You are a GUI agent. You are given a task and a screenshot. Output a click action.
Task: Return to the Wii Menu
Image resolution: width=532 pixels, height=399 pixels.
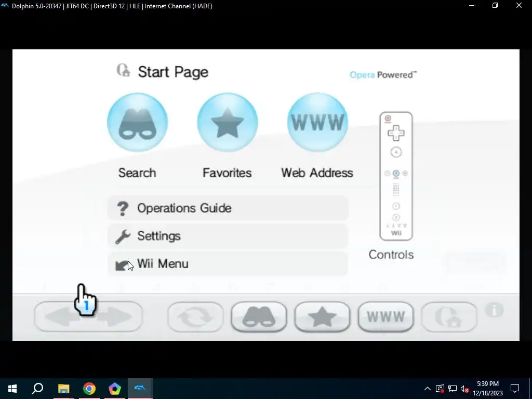click(x=228, y=264)
